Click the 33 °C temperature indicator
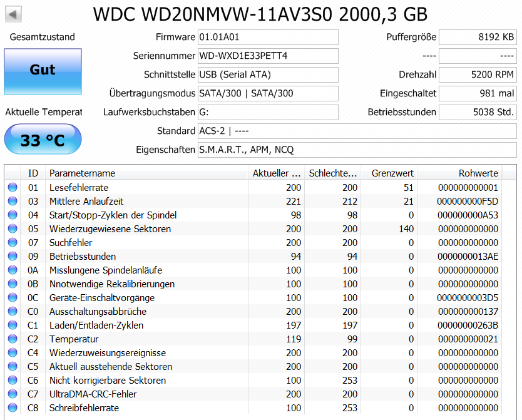The image size is (522, 420). (x=43, y=139)
